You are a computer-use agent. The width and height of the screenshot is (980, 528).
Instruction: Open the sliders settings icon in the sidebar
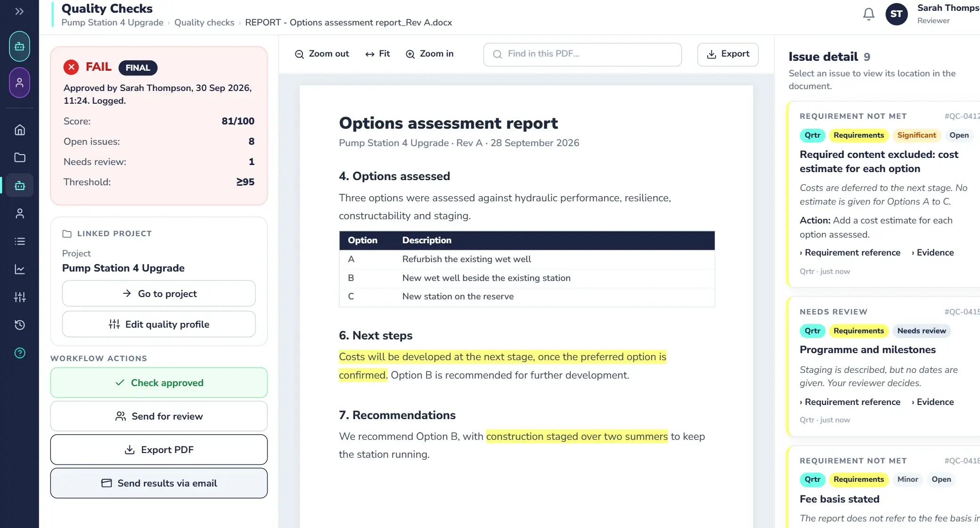[x=19, y=297]
